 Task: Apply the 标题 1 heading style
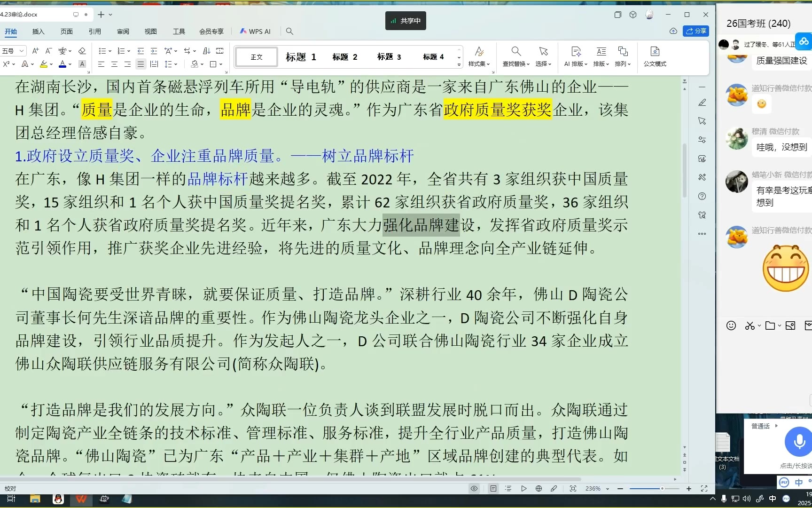[301, 57]
